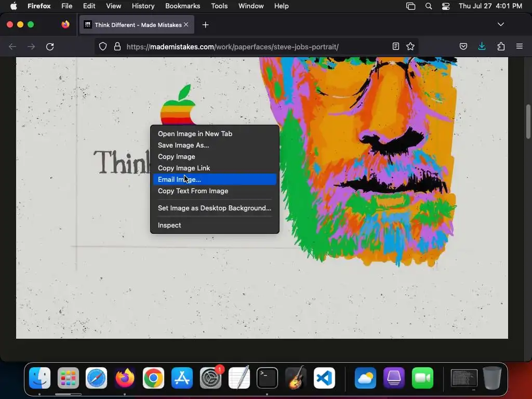Open the Pocket save icon
The height and width of the screenshot is (399, 532).
[x=463, y=46]
